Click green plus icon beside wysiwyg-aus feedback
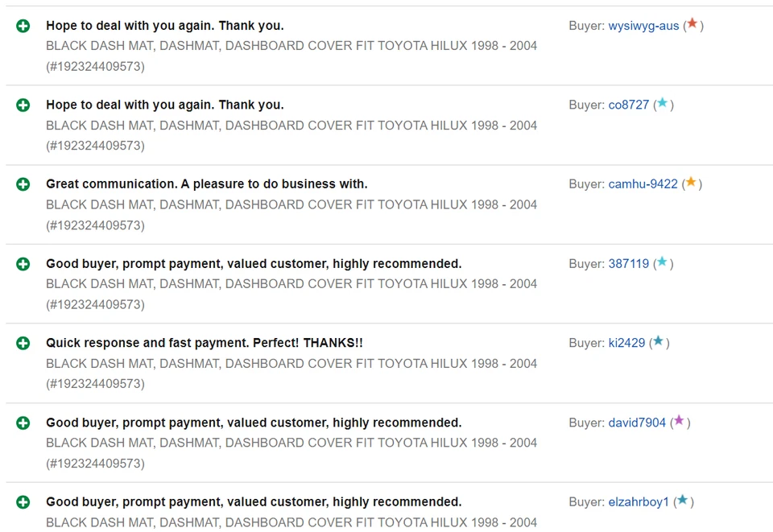The height and width of the screenshot is (532, 773). (x=23, y=26)
